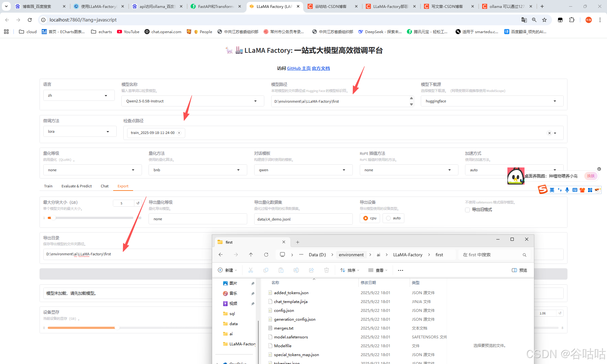Switch to FastAPI和Transform browser tab
The width and height of the screenshot is (607, 364).
pyautogui.click(x=215, y=6)
